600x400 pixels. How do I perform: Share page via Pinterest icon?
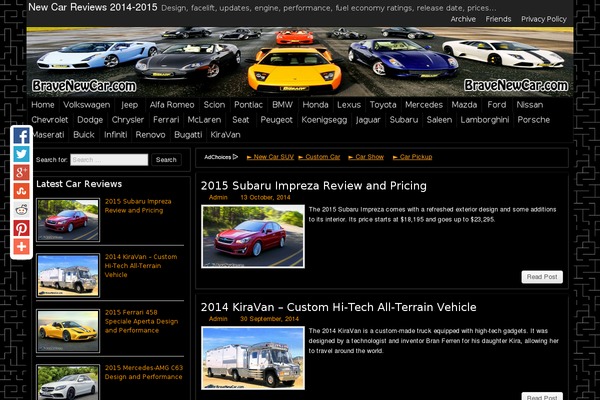point(21,228)
